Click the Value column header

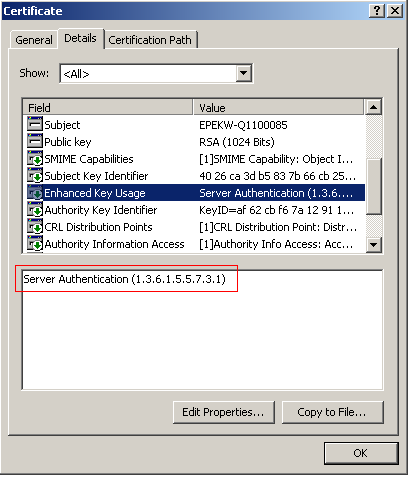(278, 107)
